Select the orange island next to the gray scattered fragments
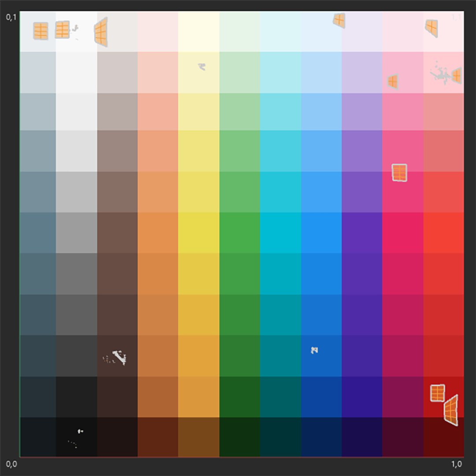The width and height of the screenshot is (476, 476). tap(457, 76)
